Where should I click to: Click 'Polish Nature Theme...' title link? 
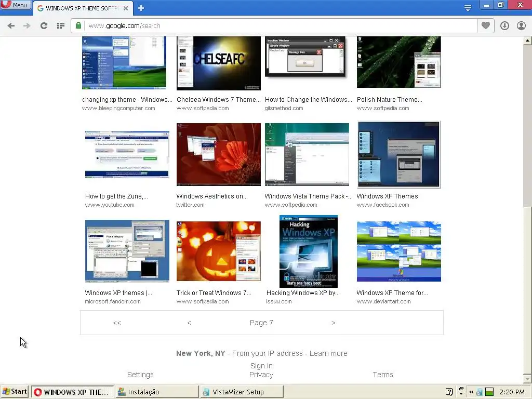click(389, 99)
